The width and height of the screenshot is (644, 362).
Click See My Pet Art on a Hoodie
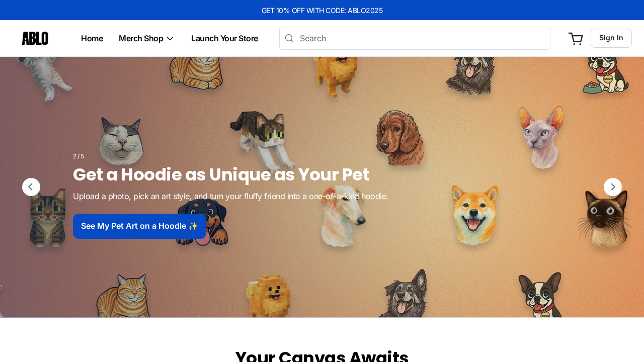point(139,226)
